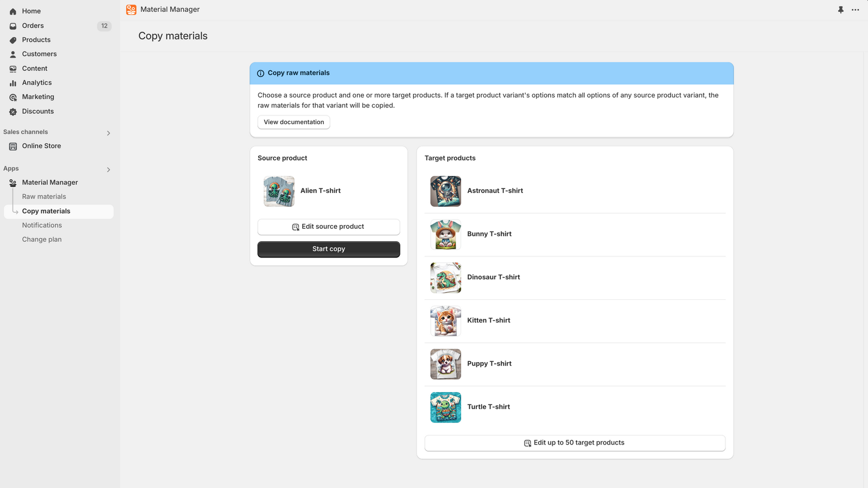Open the Raw materials page
This screenshot has height=488, width=868.
pos(44,196)
